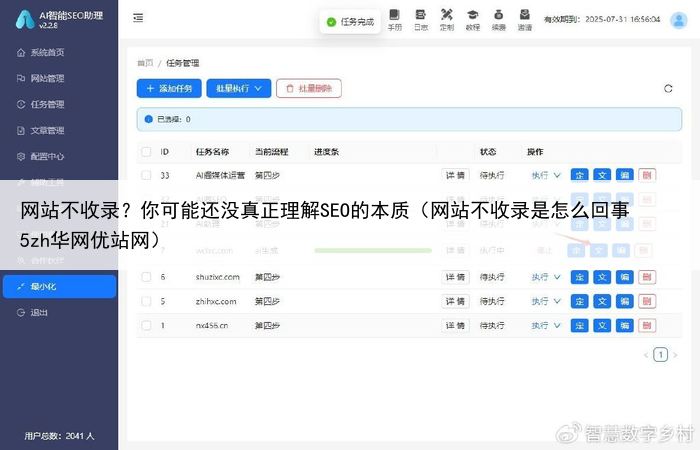Click the 添加任务 button

pyautogui.click(x=169, y=89)
